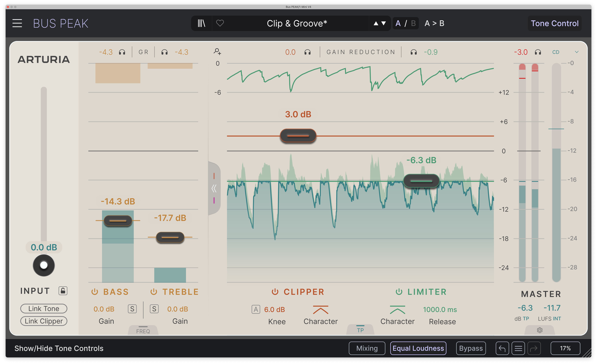Open the Clip & Groove preset name
Screen dimensions: 597x364
point(297,23)
